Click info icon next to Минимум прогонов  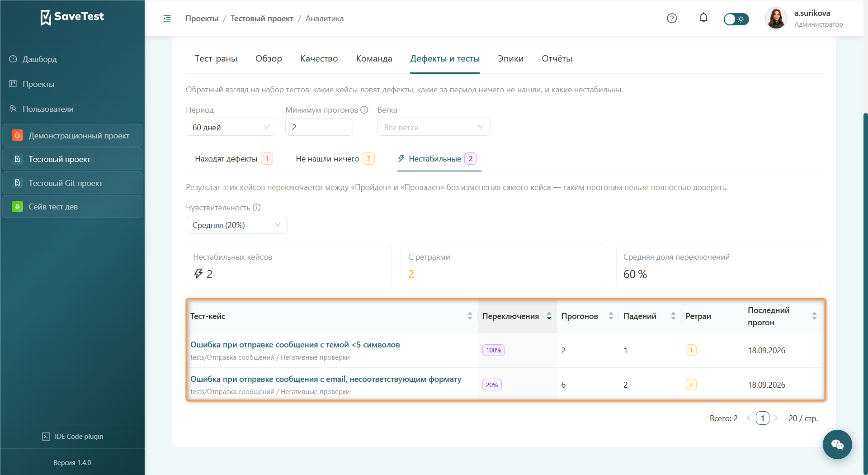364,110
